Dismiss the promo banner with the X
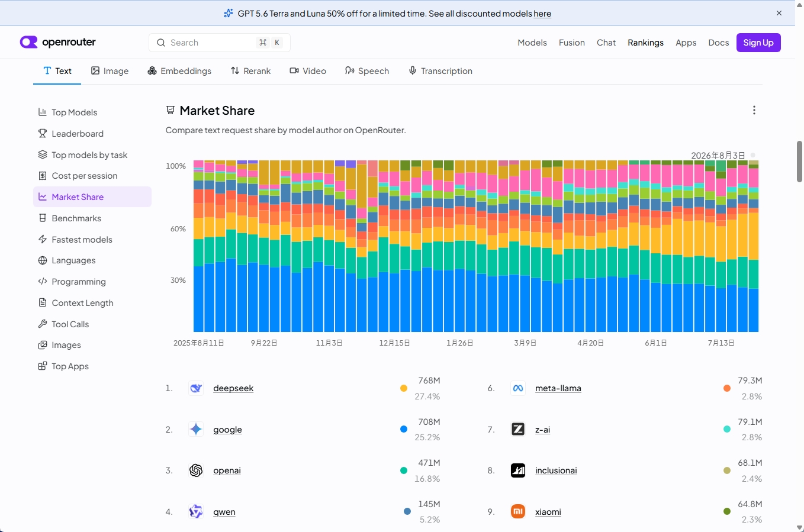The height and width of the screenshot is (532, 804). tap(779, 13)
